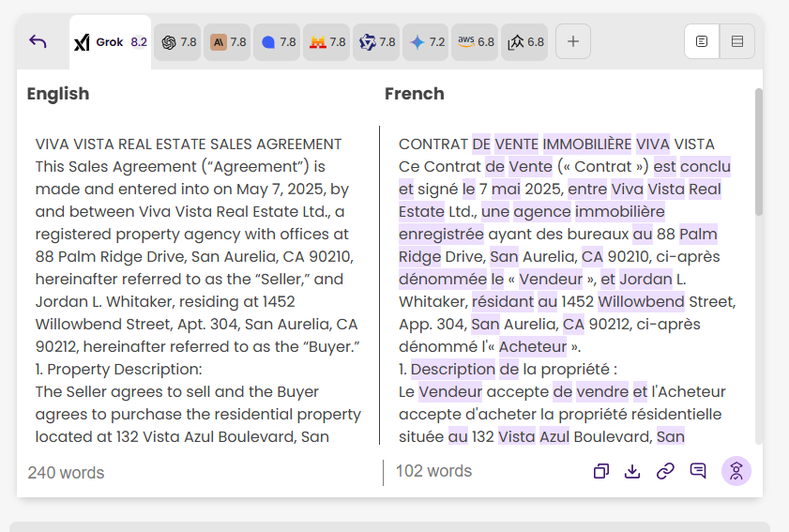The width and height of the screenshot is (789, 532).
Task: Open the comment feedback icon
Action: [698, 471]
